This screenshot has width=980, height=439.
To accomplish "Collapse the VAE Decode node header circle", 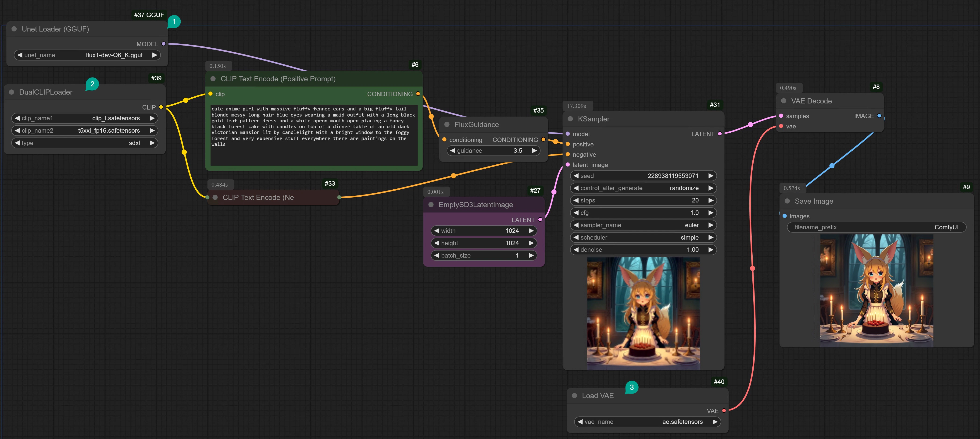I will tap(783, 101).
